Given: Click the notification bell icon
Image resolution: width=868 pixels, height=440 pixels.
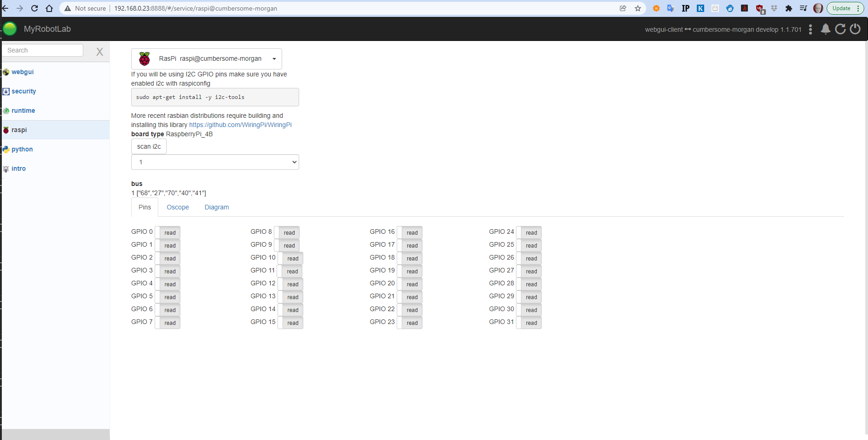Looking at the screenshot, I should (825, 29).
